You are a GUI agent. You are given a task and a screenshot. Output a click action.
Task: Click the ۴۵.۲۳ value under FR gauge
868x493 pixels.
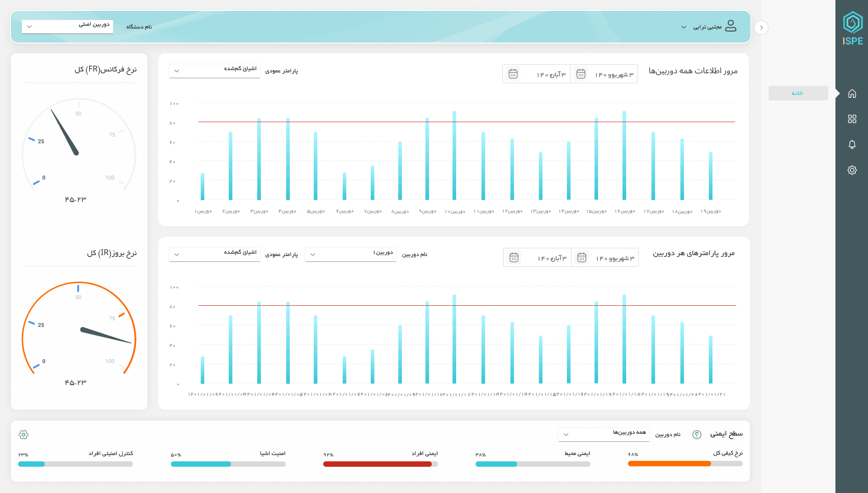(75, 199)
